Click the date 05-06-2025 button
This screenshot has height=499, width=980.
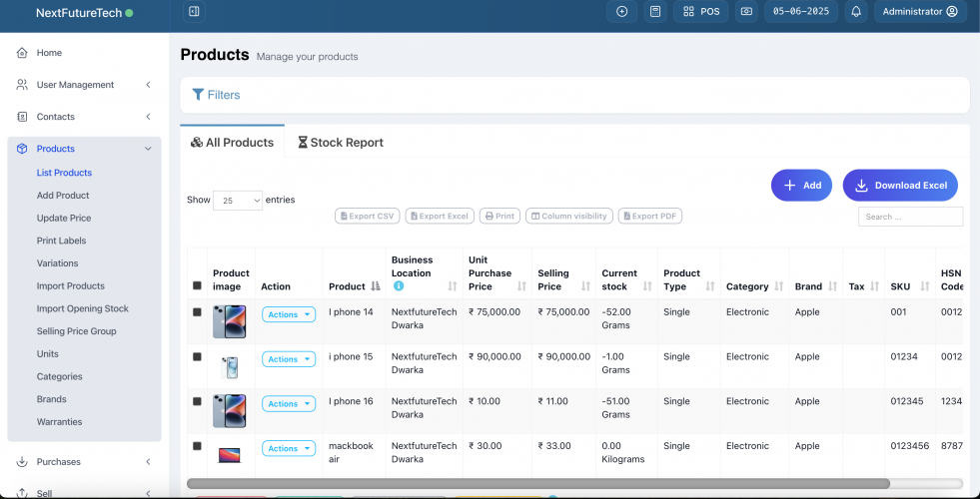click(800, 11)
